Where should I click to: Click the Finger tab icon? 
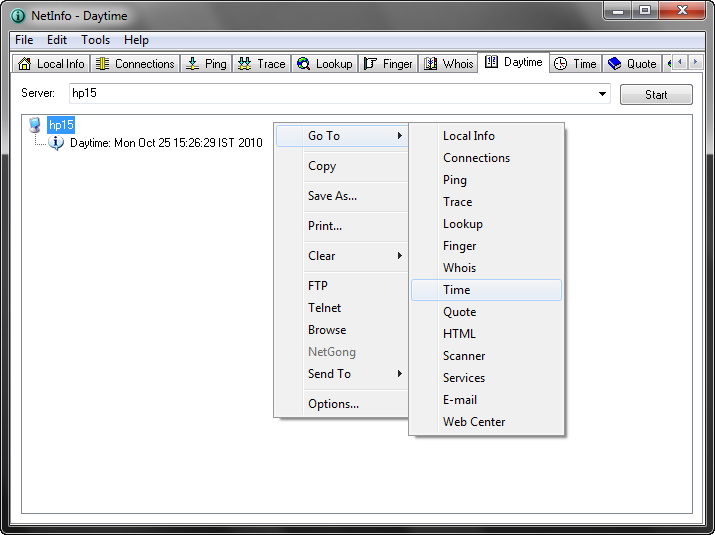pyautogui.click(x=369, y=64)
